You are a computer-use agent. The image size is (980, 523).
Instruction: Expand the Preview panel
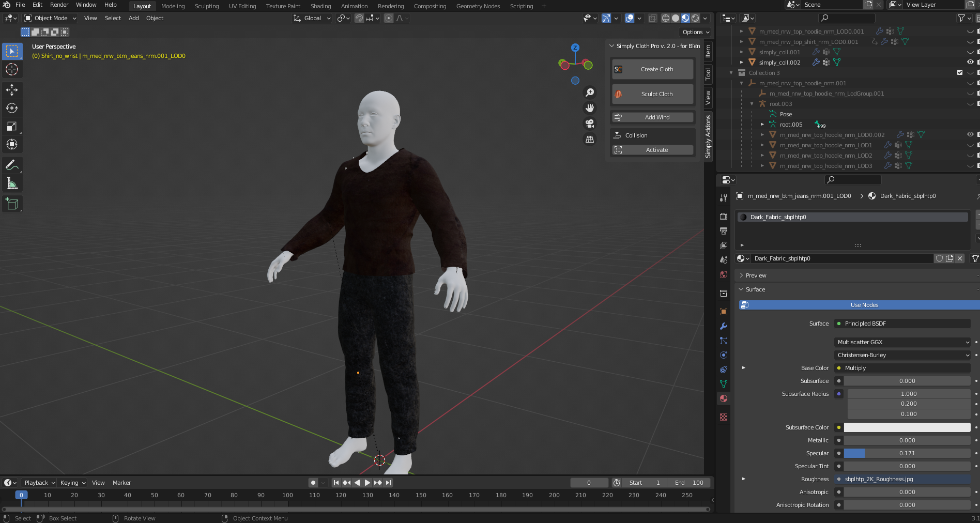[756, 275]
